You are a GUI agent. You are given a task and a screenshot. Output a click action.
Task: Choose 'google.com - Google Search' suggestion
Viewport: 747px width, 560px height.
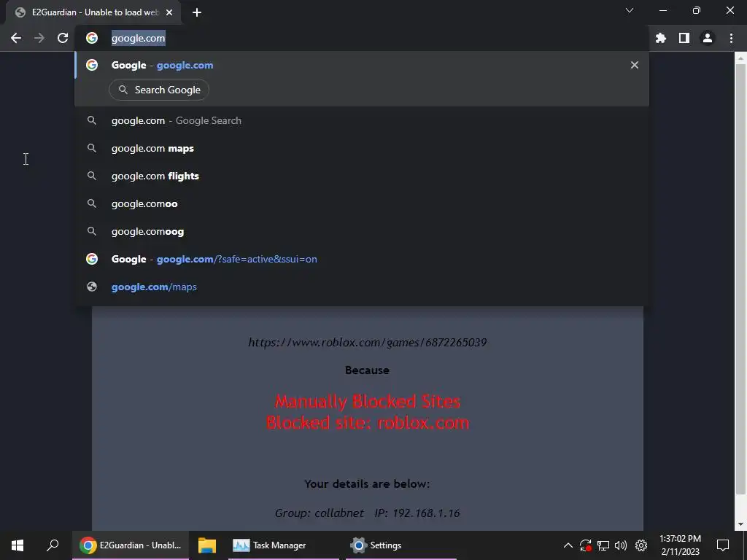[362, 120]
